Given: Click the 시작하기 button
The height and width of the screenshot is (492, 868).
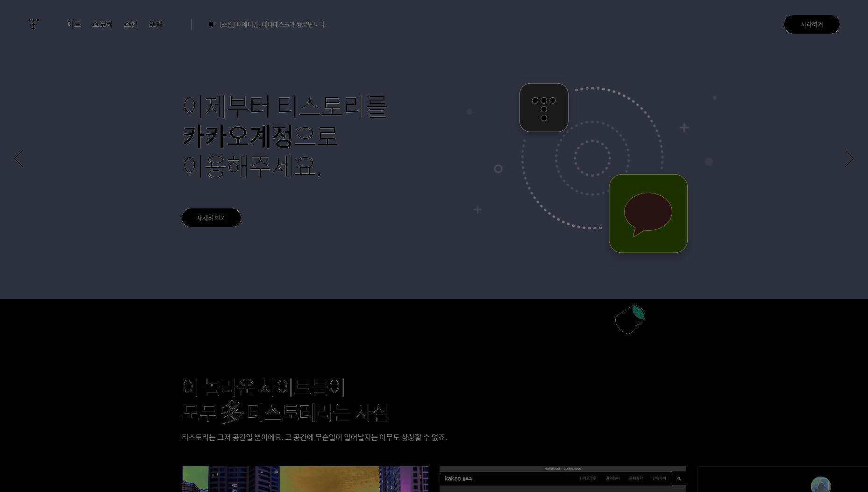Looking at the screenshot, I should (811, 24).
